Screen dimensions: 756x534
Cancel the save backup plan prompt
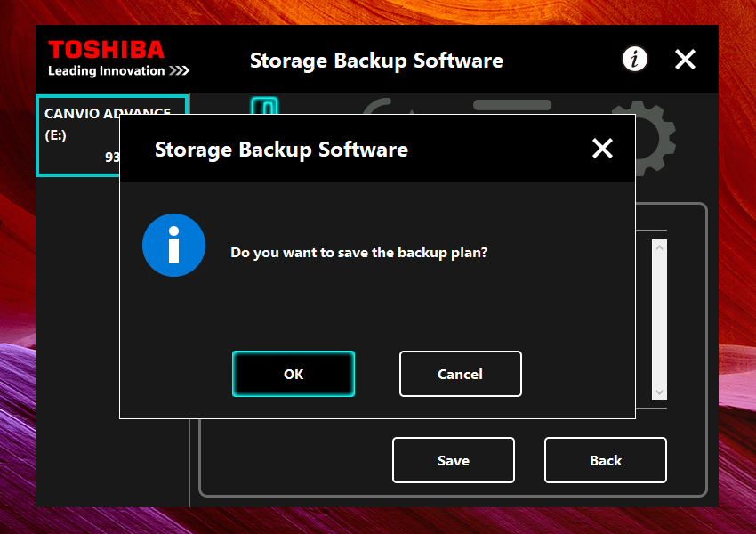[461, 374]
